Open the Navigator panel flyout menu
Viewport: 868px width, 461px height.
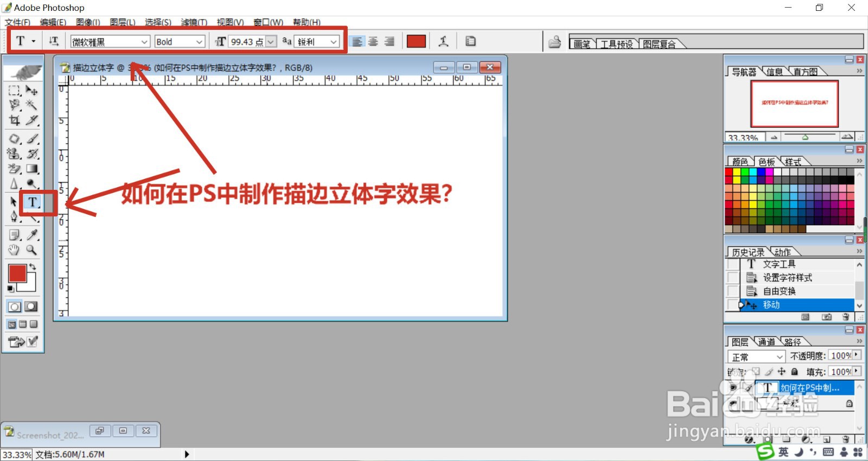coord(859,71)
